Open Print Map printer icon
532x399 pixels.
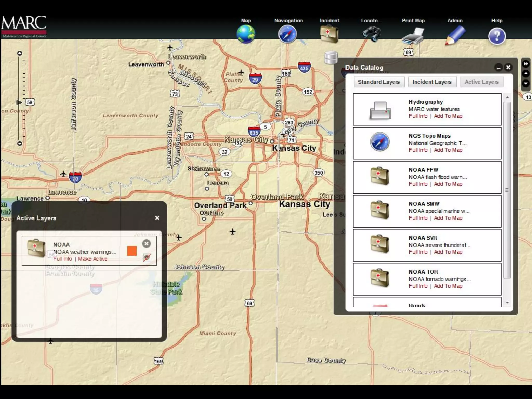click(413, 36)
